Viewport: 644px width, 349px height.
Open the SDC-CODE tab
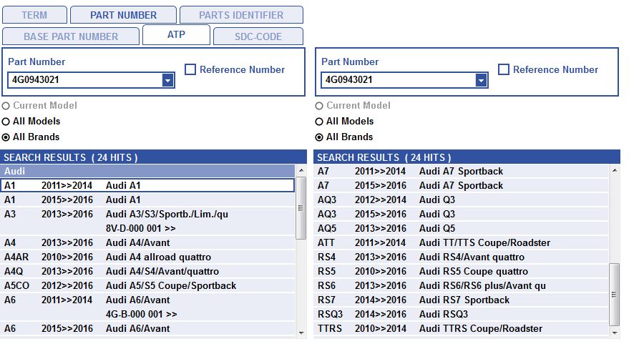258,36
